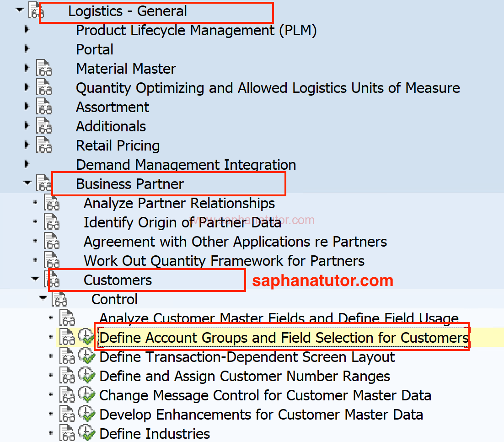Open documentation icon for Control
504x442 pixels.
click(x=59, y=298)
